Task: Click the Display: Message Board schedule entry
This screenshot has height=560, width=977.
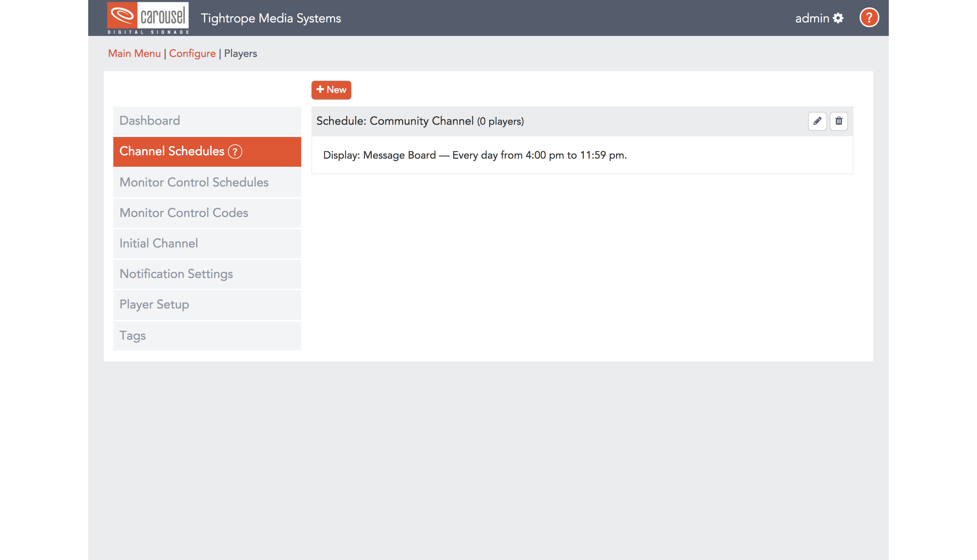Action: [475, 155]
